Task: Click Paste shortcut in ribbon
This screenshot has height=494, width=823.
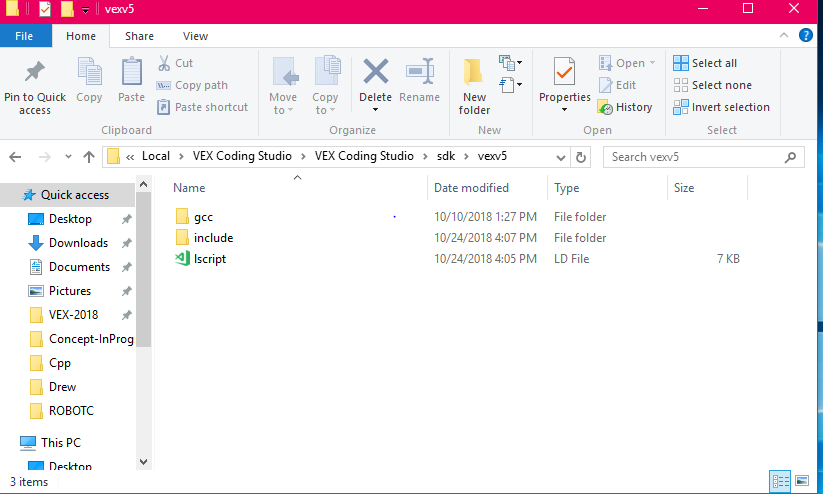Action: 202,107
